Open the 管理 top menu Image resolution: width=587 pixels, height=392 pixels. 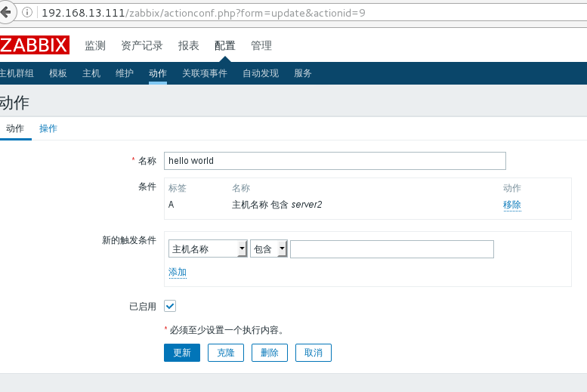point(261,45)
